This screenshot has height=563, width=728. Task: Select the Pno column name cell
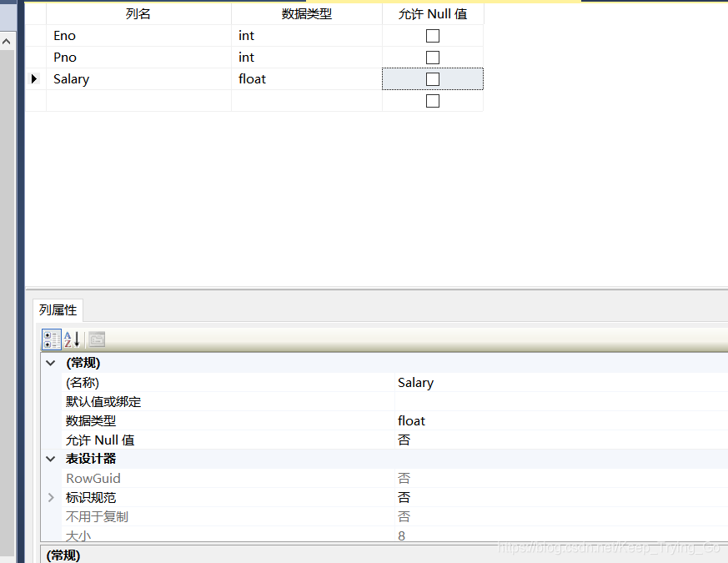(x=138, y=58)
